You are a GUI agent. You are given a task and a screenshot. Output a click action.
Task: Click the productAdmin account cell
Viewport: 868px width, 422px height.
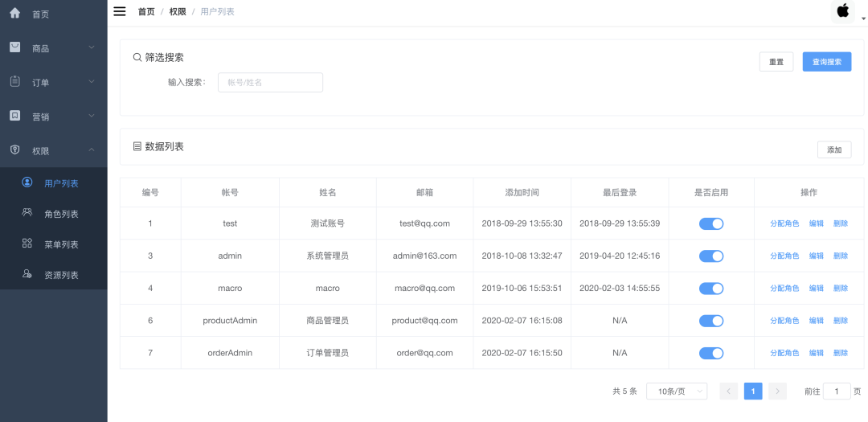tap(230, 321)
